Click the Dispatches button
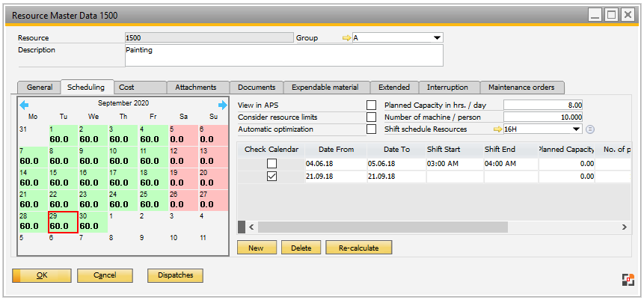The image size is (644, 300). 175,275
